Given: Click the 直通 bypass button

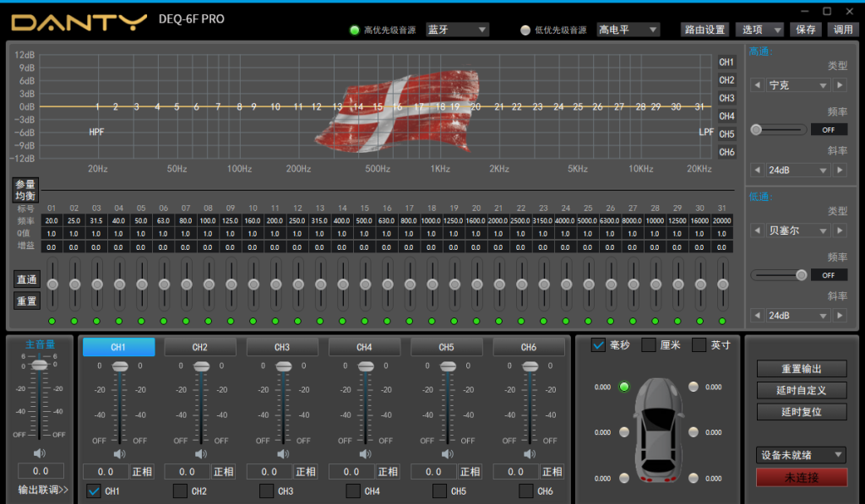Looking at the screenshot, I should point(26,279).
